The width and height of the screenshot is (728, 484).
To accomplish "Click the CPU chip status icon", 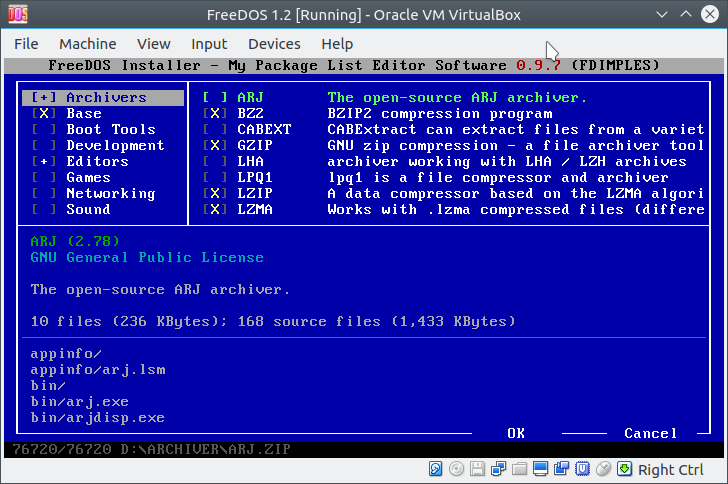I will (582, 469).
